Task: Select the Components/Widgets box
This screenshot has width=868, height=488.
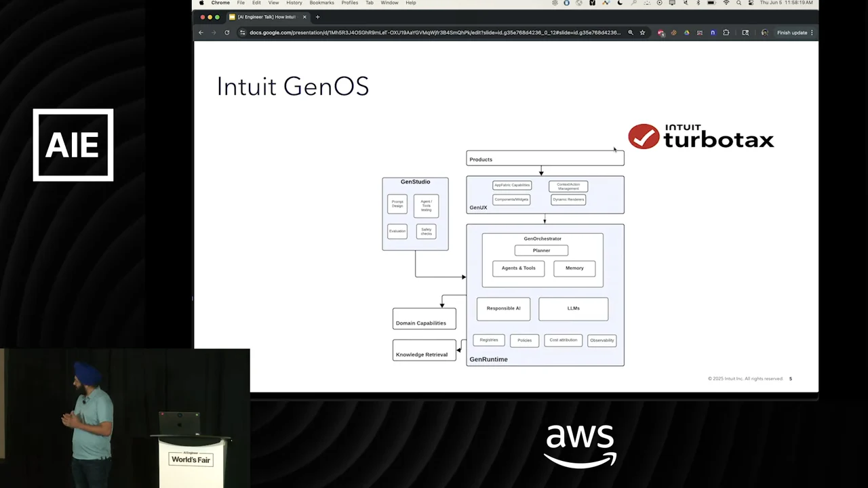Action: [511, 199]
